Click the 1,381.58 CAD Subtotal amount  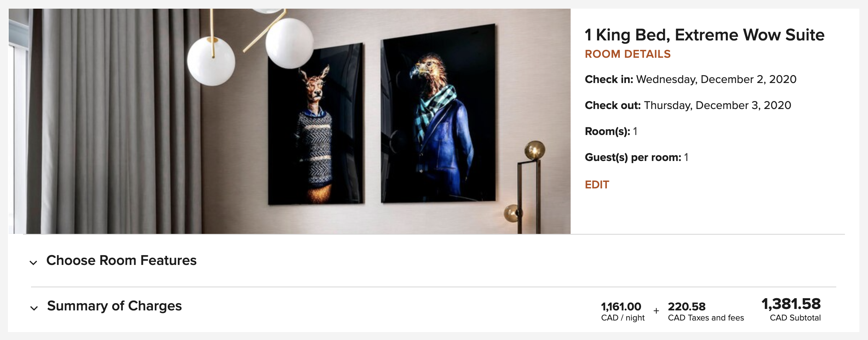pyautogui.click(x=791, y=309)
